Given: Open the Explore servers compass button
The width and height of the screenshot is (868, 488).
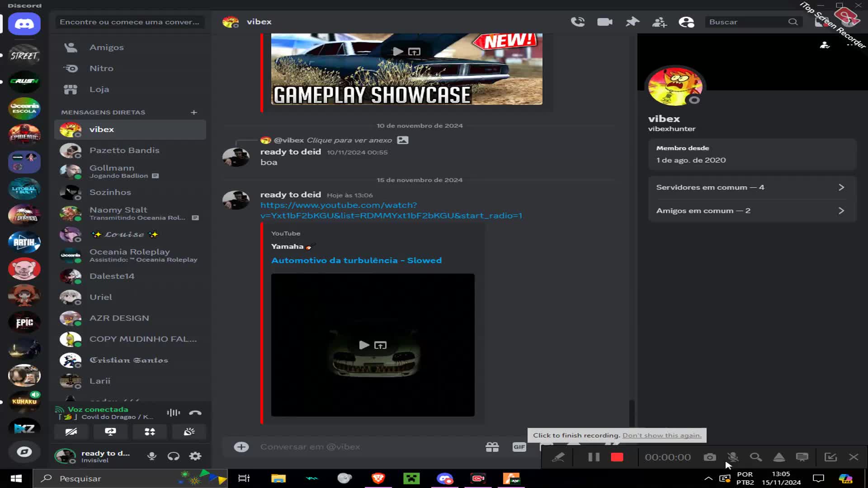Looking at the screenshot, I should click(x=24, y=452).
